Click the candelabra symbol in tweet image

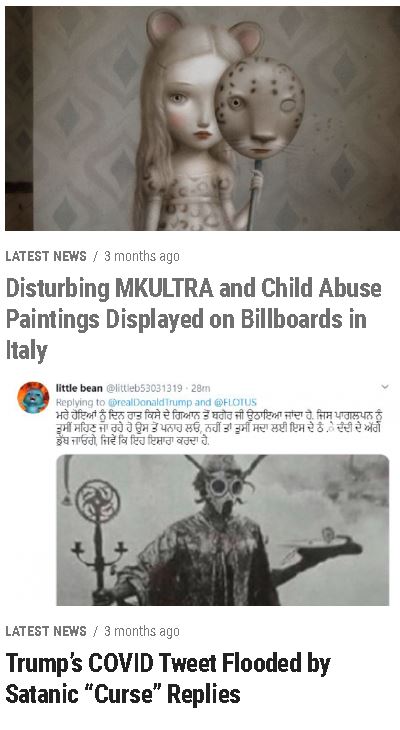point(98,537)
